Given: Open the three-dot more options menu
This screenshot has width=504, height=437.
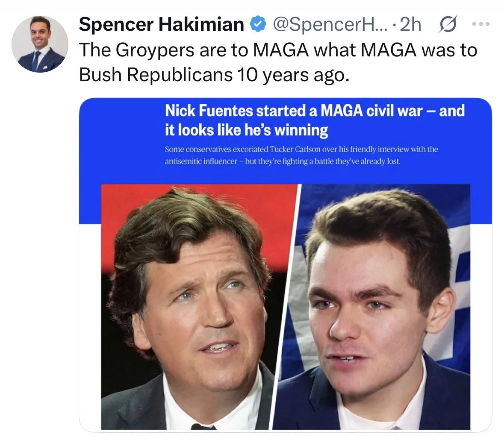Looking at the screenshot, I should 480,24.
